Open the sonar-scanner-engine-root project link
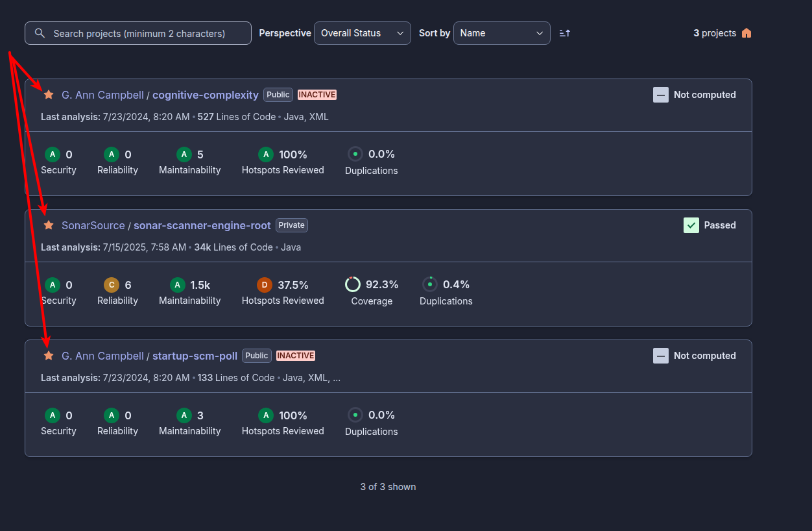Image resolution: width=812 pixels, height=531 pixels. click(x=202, y=225)
